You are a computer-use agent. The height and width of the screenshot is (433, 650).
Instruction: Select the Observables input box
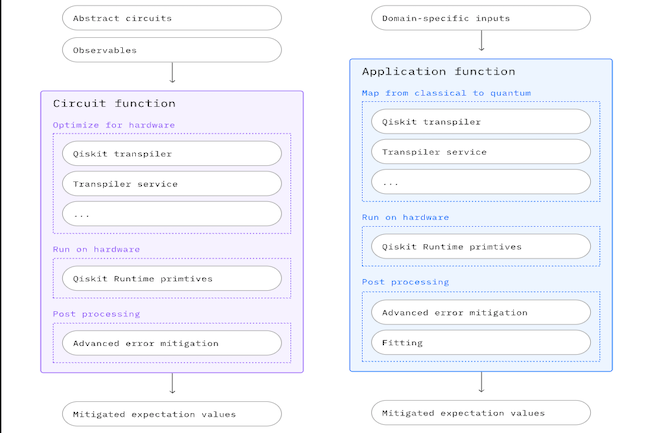point(171,49)
